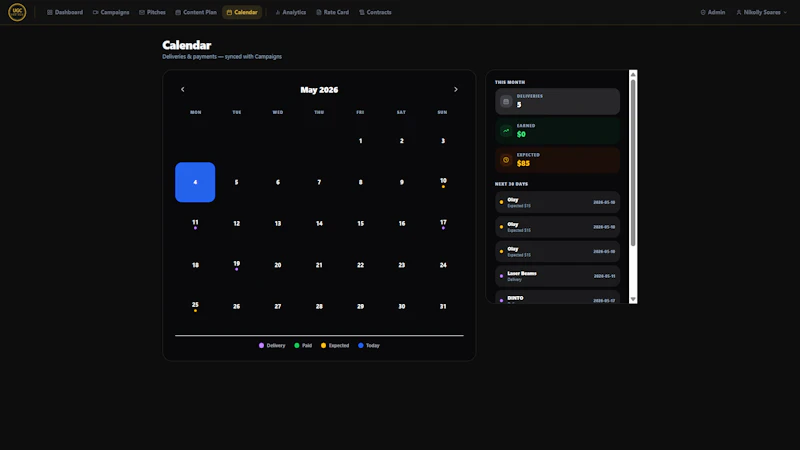The width and height of the screenshot is (800, 450).
Task: Select May 28 on the calendar
Action: click(x=319, y=306)
